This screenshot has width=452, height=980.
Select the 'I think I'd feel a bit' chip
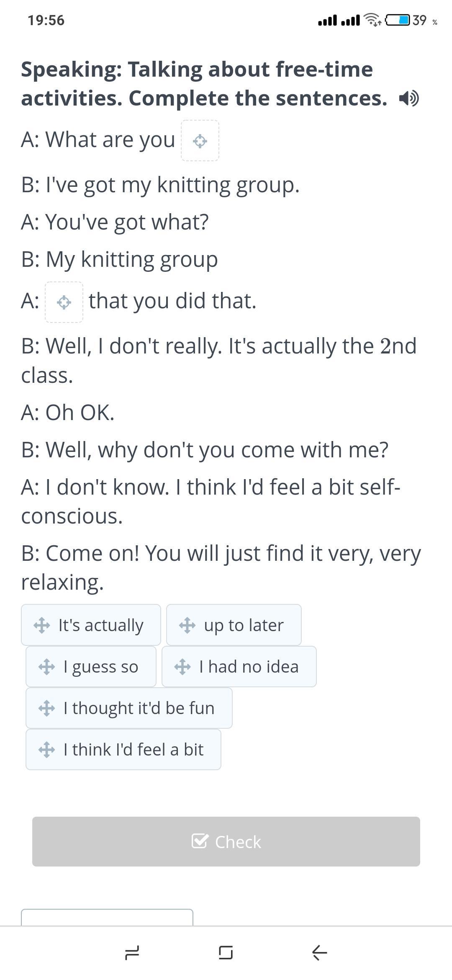(133, 750)
